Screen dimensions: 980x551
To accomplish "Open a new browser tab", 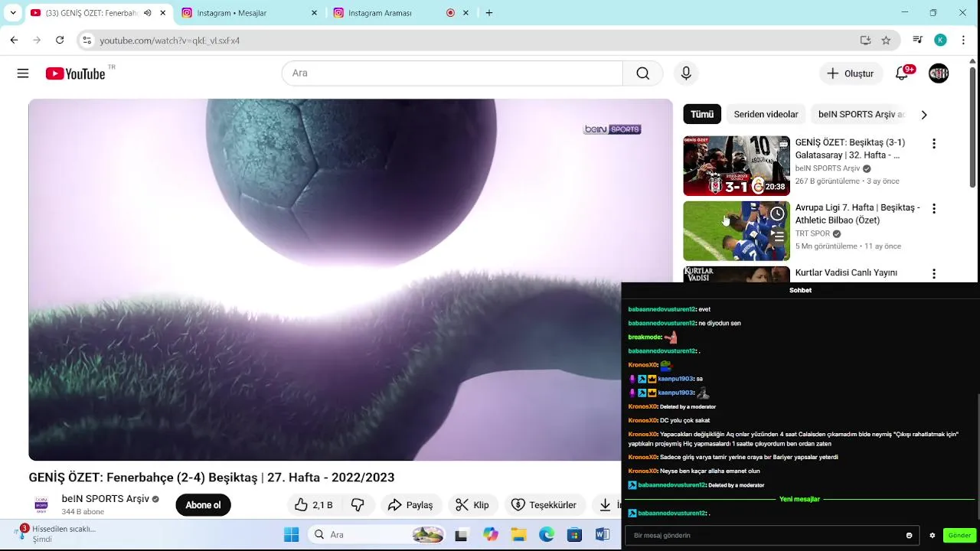I will coord(489,13).
